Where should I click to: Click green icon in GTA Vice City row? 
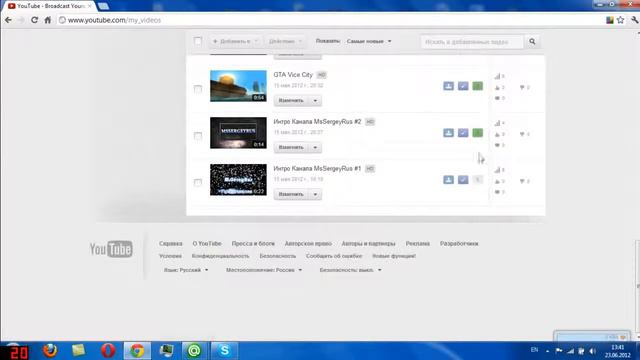(x=478, y=86)
